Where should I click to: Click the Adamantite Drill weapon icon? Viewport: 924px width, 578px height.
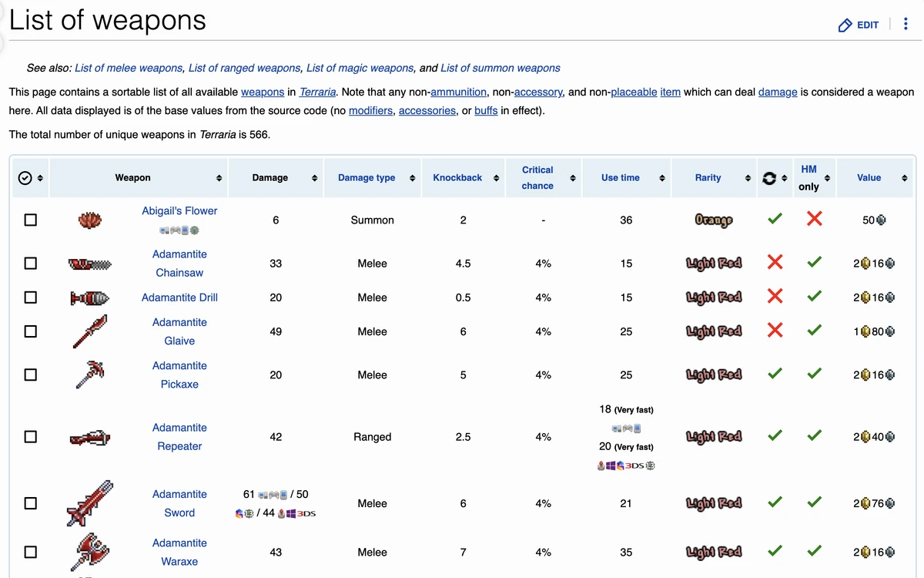point(89,297)
